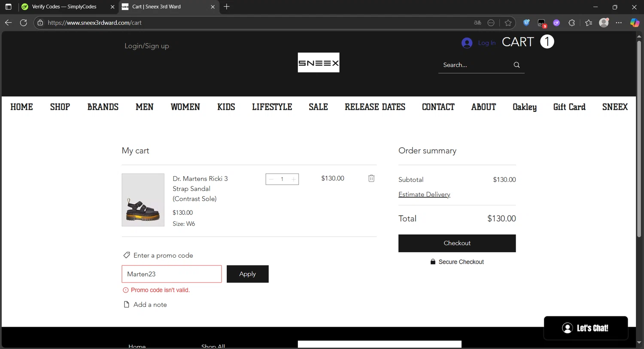Open the LIFESTYLE menu item

click(272, 107)
